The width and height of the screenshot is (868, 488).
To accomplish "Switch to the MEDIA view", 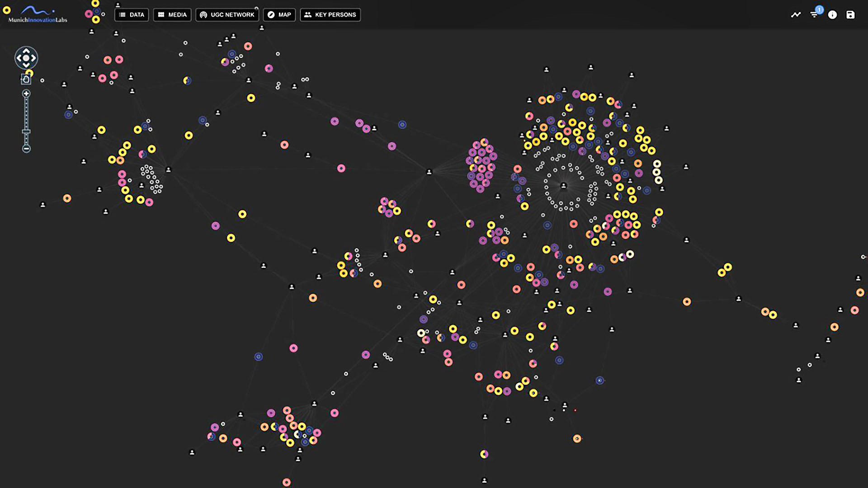I will [172, 15].
